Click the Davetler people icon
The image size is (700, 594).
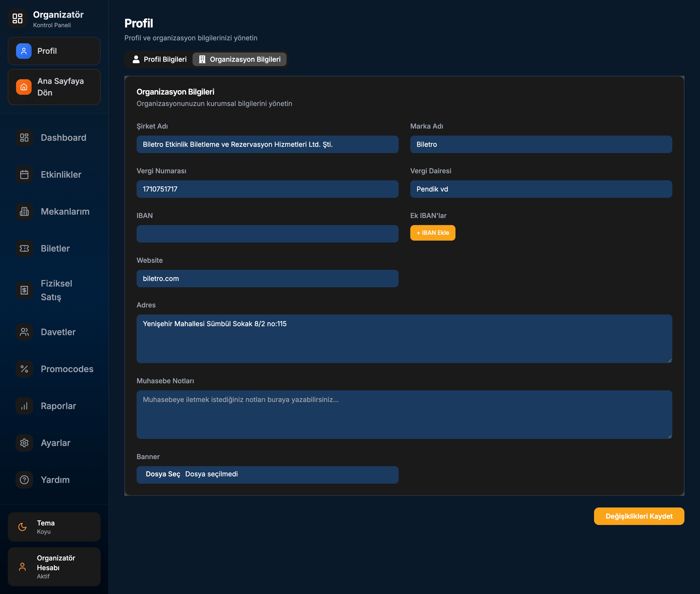tap(24, 332)
